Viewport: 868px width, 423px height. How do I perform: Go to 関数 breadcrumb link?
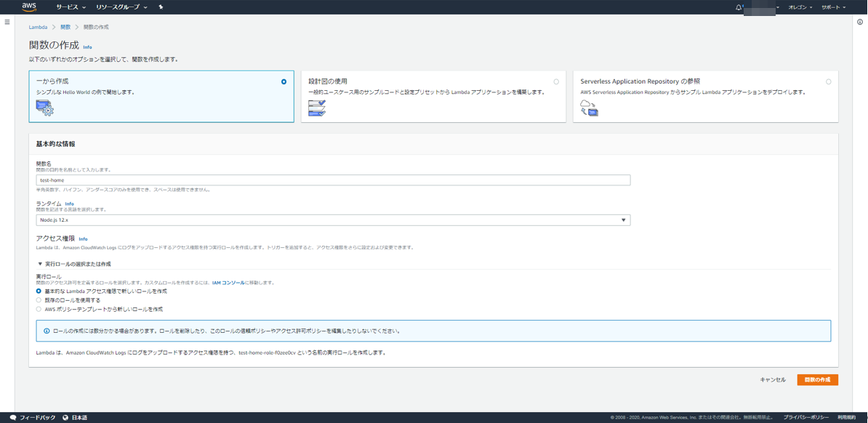65,27
